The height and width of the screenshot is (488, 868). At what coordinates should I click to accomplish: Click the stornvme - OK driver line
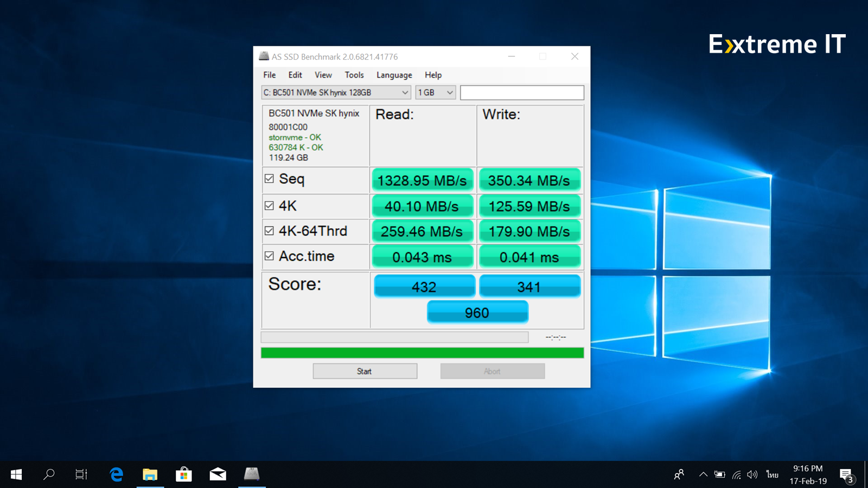pyautogui.click(x=295, y=137)
